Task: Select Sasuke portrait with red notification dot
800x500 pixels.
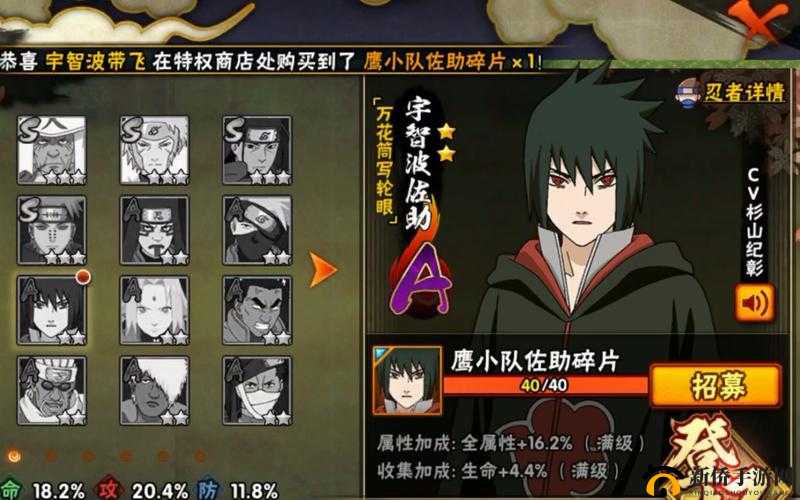Action: (x=52, y=311)
